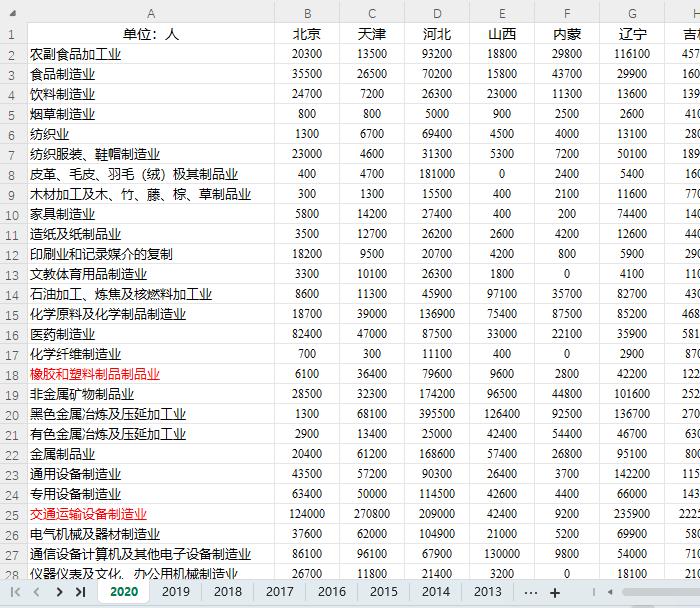Select column G header
Image resolution: width=700 pixels, height=608 pixels.
pyautogui.click(x=632, y=13)
